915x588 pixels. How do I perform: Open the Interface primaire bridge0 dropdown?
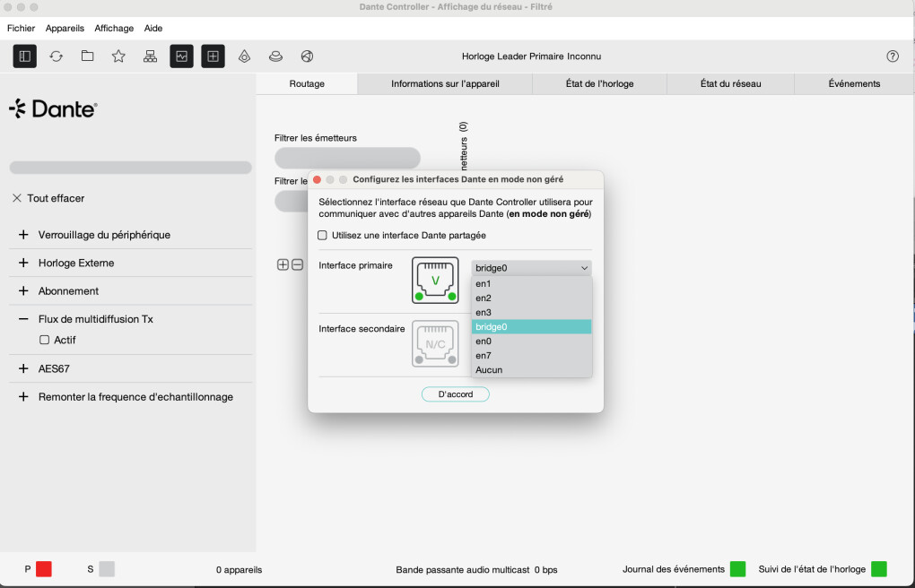tap(532, 268)
